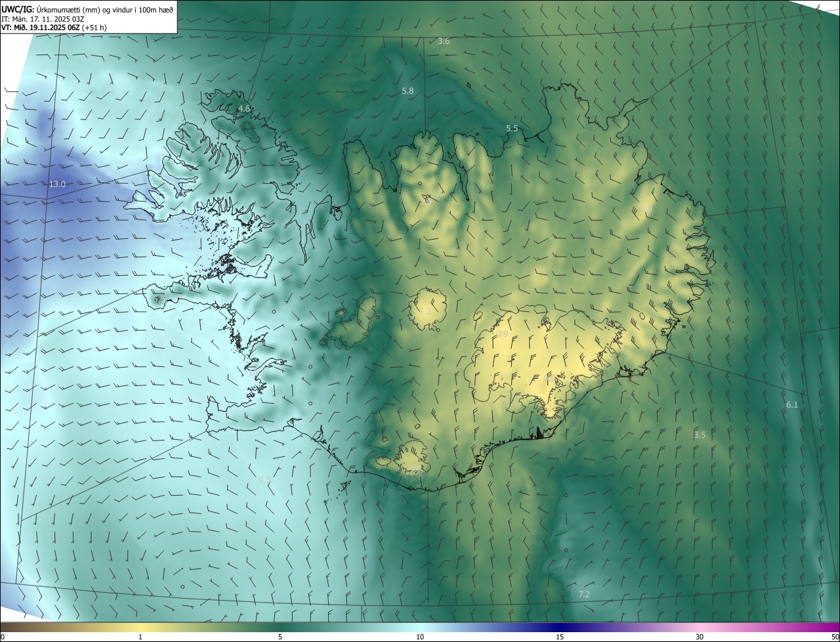The image size is (840, 642).
Task: Click the 4.6 value over the Westfjords
Action: 244,108
